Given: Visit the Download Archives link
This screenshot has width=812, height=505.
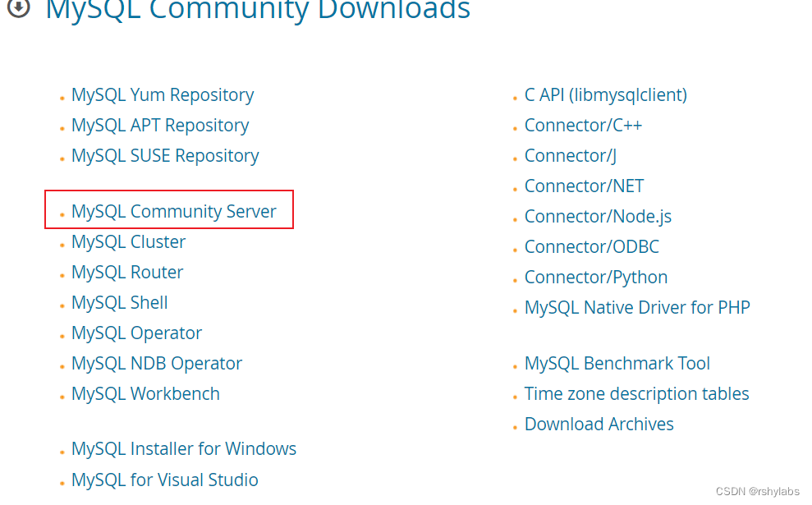Looking at the screenshot, I should pyautogui.click(x=599, y=425).
